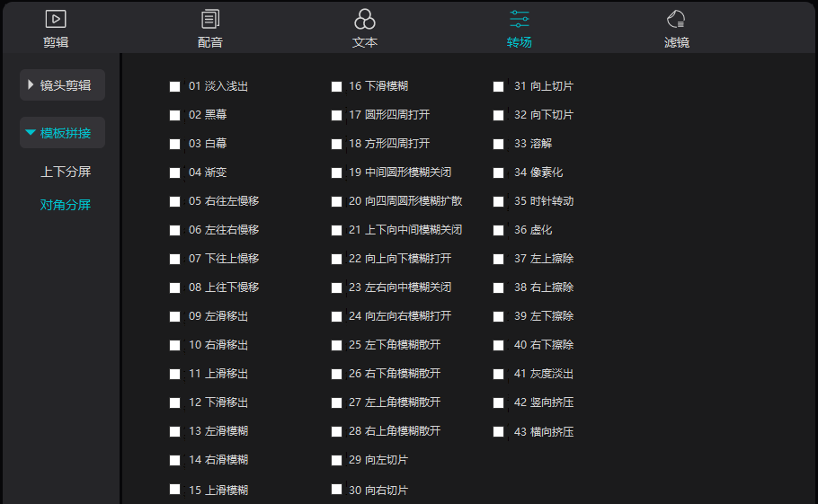Viewport: 818px width, 504px height.
Task: Check the 41 灰度淡出 box
Action: pyautogui.click(x=498, y=375)
